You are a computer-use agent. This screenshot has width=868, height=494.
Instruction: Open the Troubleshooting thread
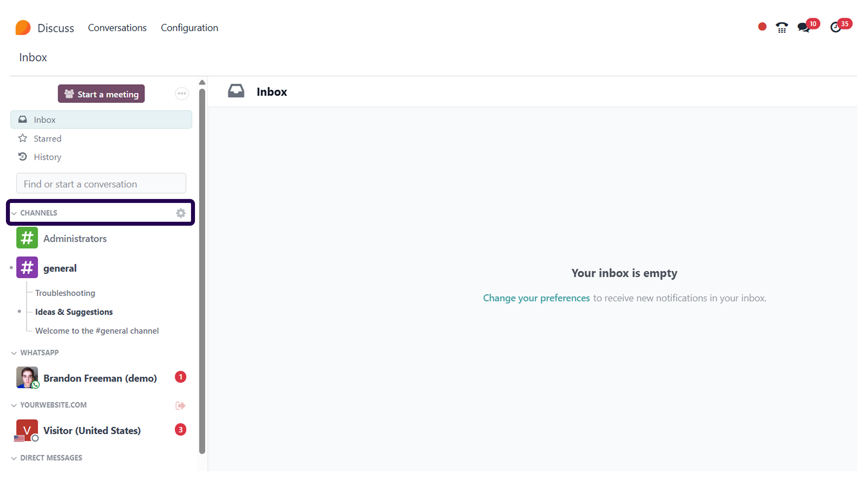pyautogui.click(x=65, y=293)
